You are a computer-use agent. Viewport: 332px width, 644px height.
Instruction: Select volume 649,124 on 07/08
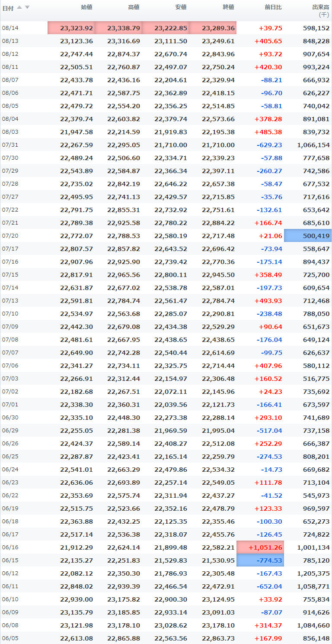tap(316, 339)
